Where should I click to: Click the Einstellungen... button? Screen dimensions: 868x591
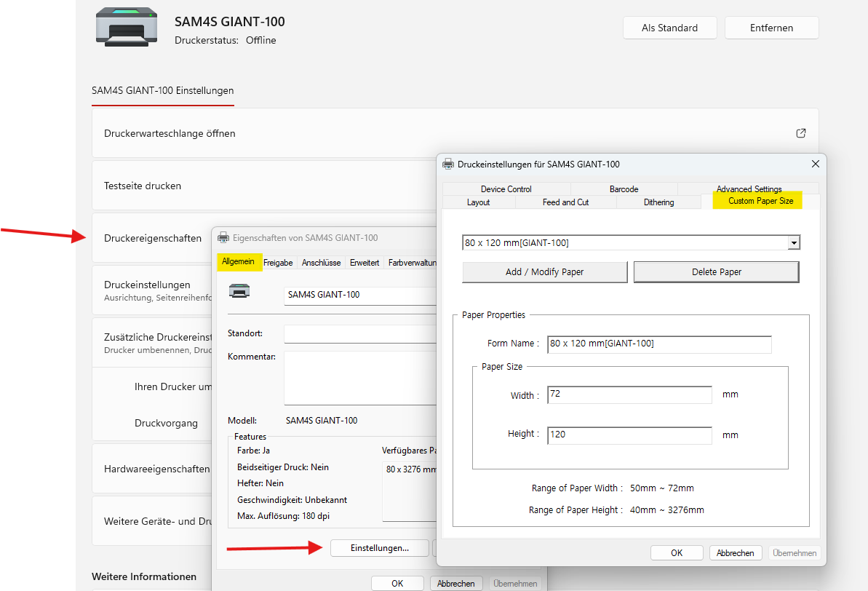pyautogui.click(x=380, y=548)
